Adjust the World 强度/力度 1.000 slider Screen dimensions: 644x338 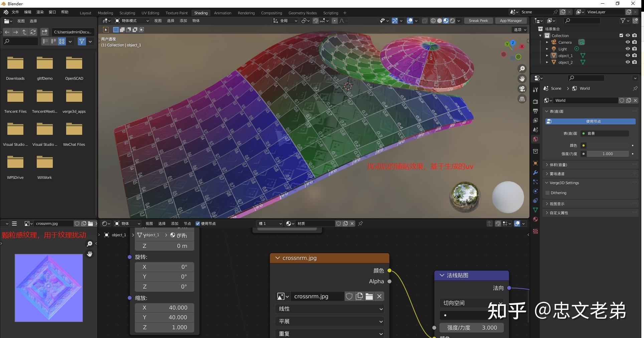[x=608, y=154]
